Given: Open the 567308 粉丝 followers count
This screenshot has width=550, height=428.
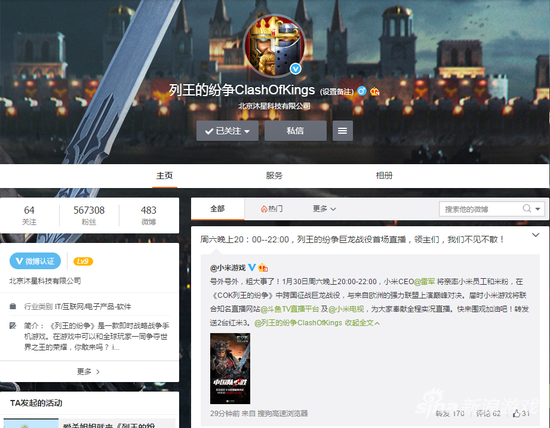Looking at the screenshot, I should pyautogui.click(x=89, y=215).
